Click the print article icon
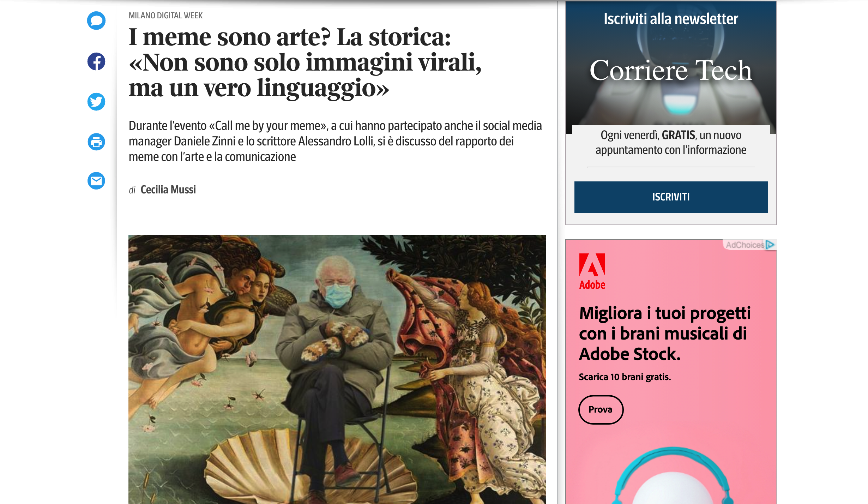 (x=96, y=142)
